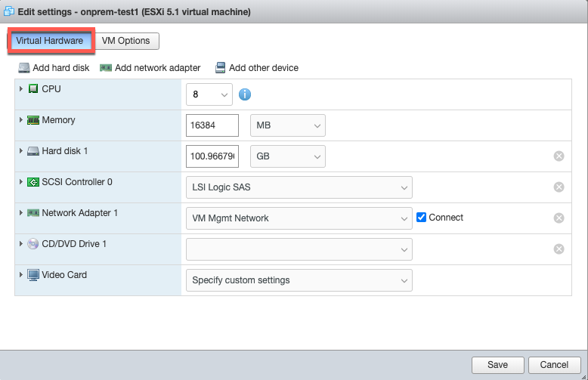Click the CD/DVD Drive 1 label text
Viewport: 588px width, 380px height.
point(74,244)
